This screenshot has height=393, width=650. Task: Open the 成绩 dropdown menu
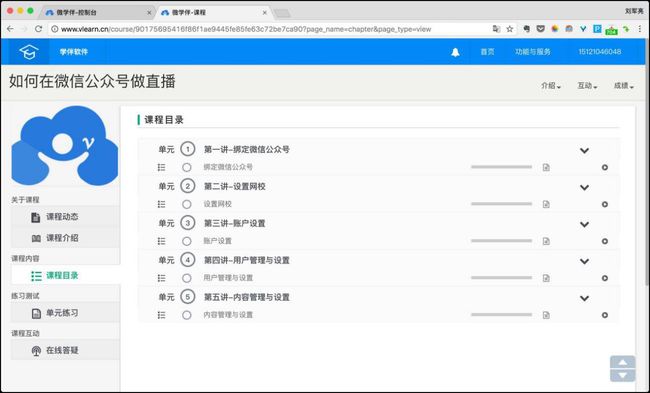pos(624,86)
